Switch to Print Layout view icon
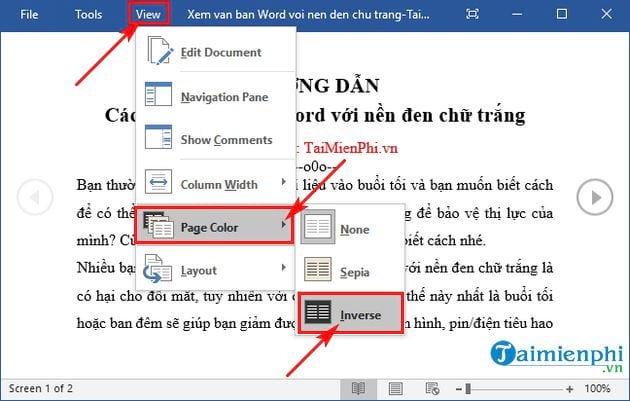The image size is (630, 401). click(396, 389)
